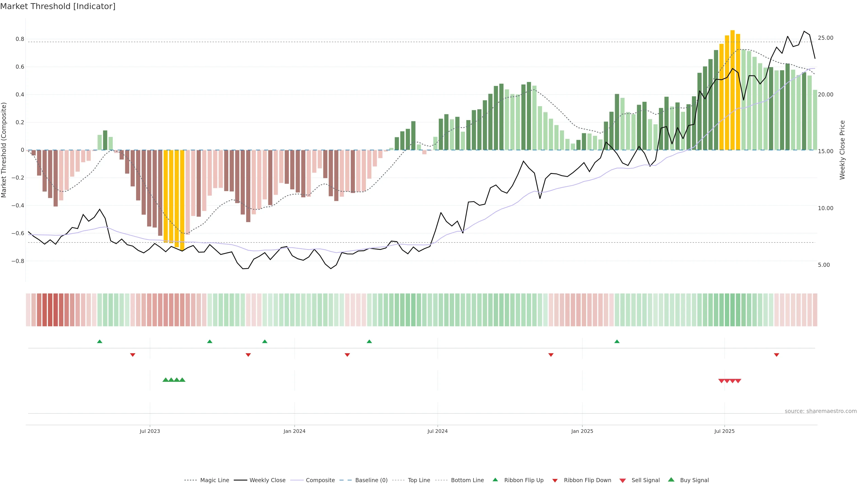Click the Baseline (0) legend entry

(x=371, y=480)
